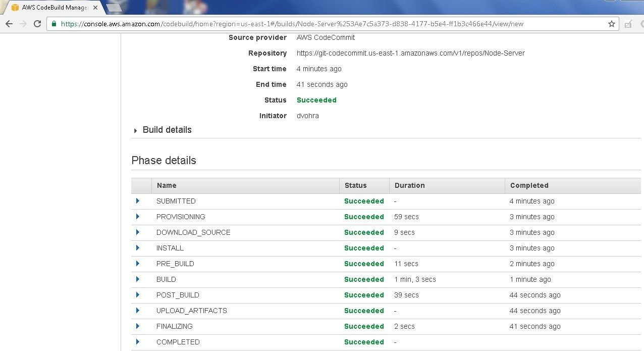Expand the SUBMITTED phase row
644x351 pixels.
click(x=137, y=201)
